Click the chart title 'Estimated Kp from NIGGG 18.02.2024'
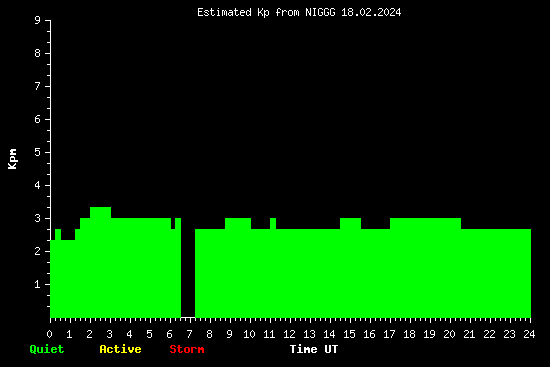The image size is (550, 367). pos(299,13)
